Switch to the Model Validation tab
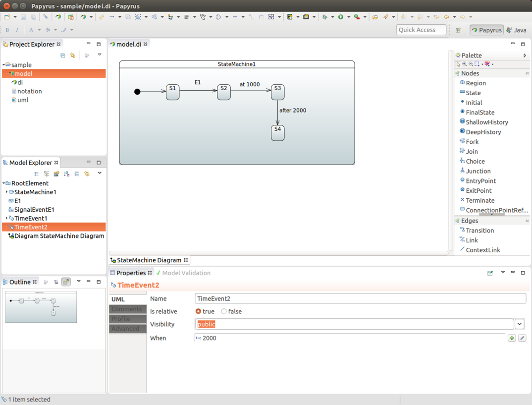The width and height of the screenshot is (532, 405). coord(183,273)
